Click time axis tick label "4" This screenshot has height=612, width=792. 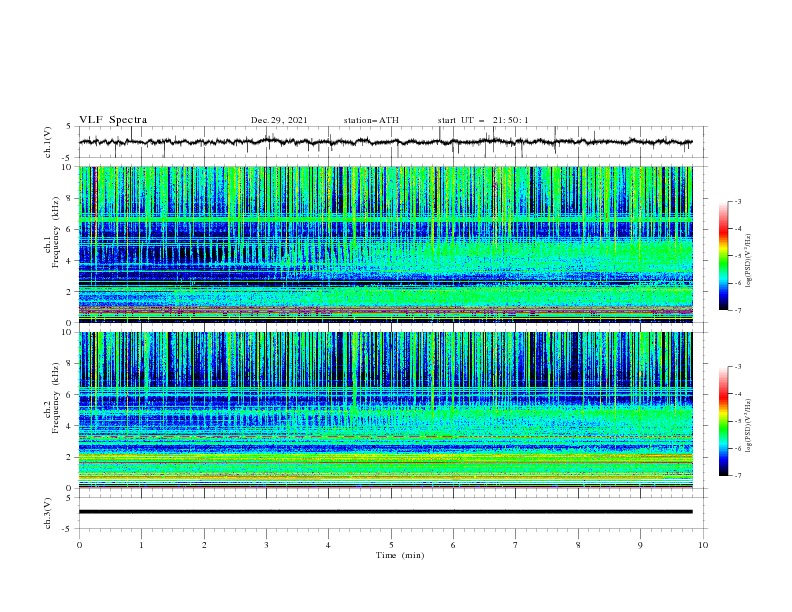click(329, 545)
